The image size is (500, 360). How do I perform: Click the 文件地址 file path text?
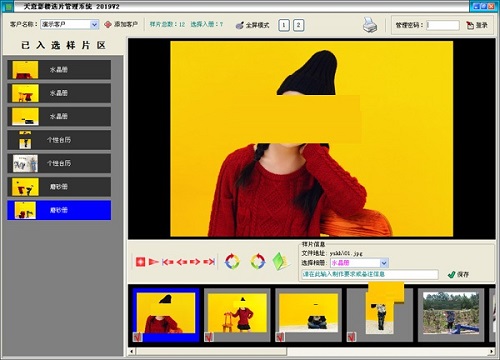(x=332, y=253)
